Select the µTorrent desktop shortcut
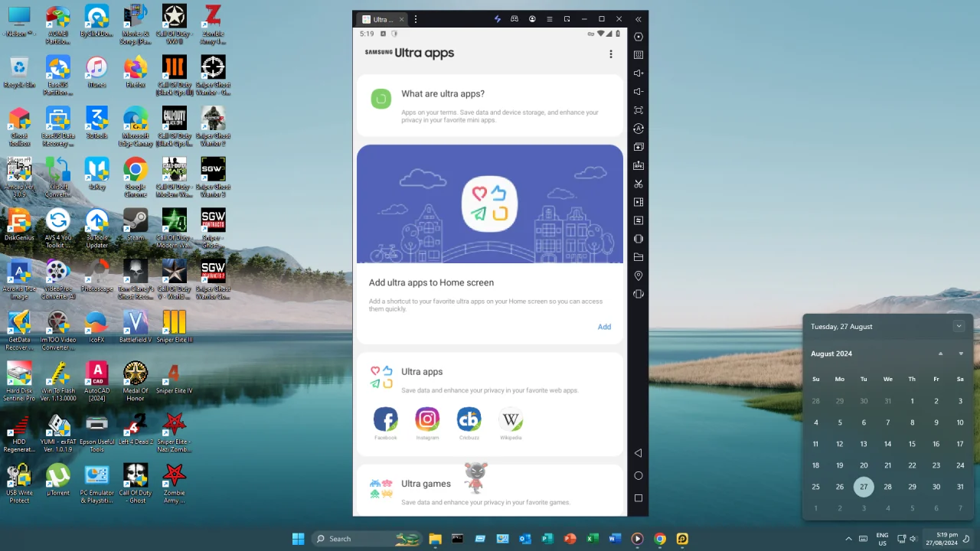Viewport: 980px width, 551px height. (58, 481)
